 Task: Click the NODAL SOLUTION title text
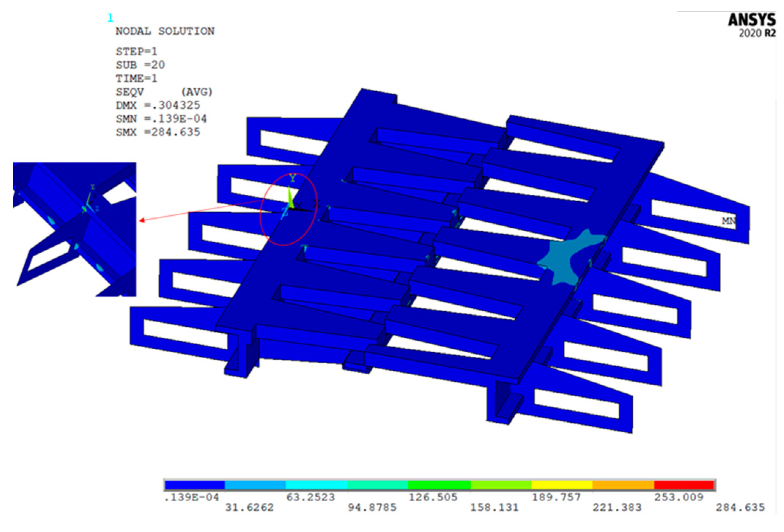[x=165, y=31]
